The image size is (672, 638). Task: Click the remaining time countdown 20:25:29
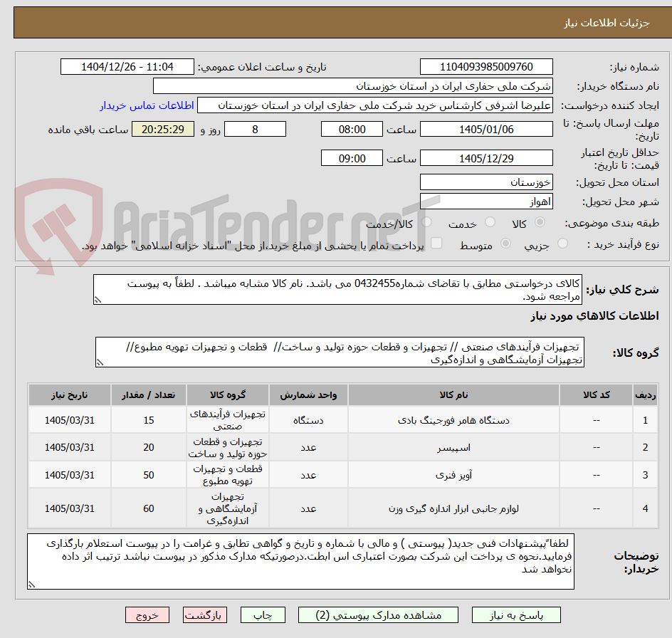pyautogui.click(x=163, y=129)
